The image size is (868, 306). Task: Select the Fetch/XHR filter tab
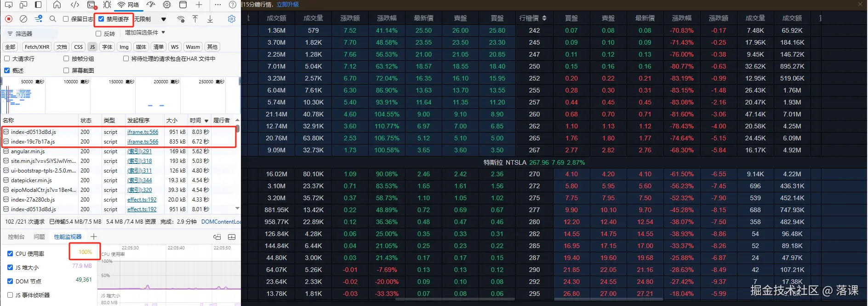pyautogui.click(x=37, y=47)
